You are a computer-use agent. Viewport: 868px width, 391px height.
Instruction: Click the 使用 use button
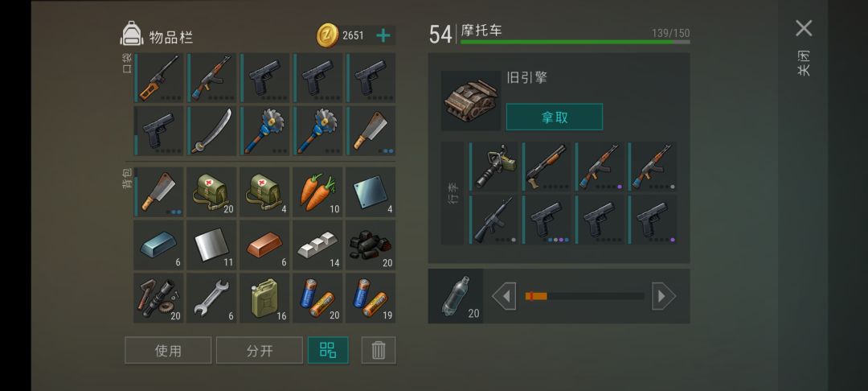(x=168, y=350)
